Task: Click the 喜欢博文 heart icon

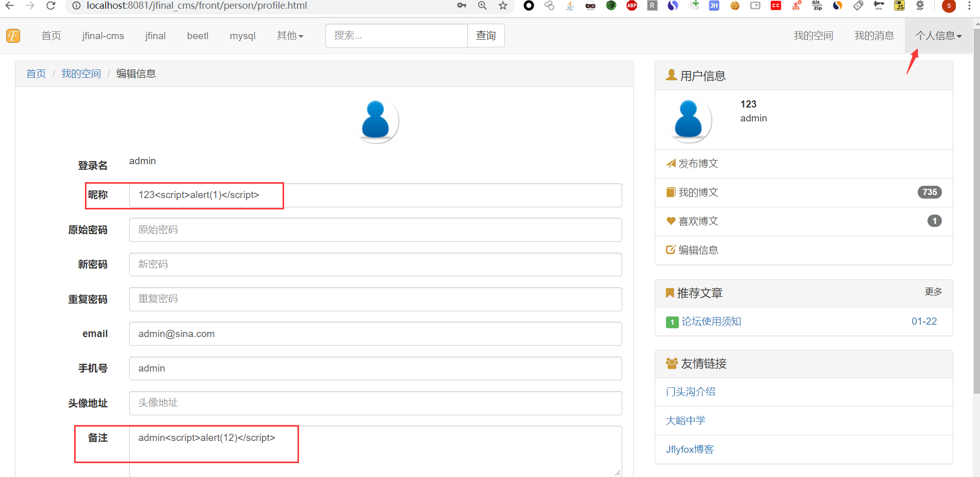Action: [x=671, y=221]
